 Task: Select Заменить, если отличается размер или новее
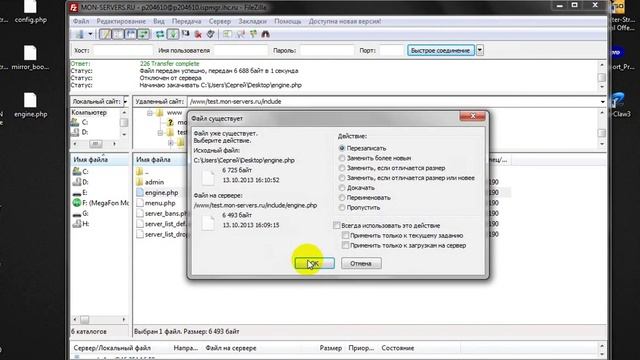pos(407,178)
